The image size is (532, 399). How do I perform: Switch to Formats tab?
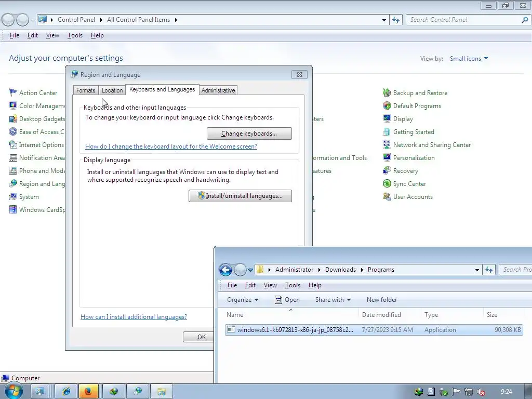pyautogui.click(x=86, y=90)
